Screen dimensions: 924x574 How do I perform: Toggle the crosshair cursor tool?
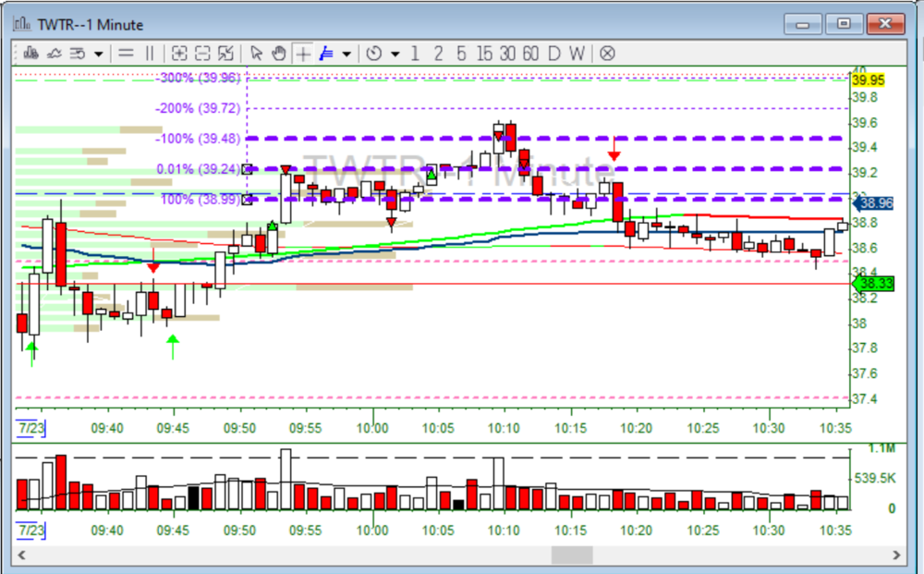click(x=303, y=54)
